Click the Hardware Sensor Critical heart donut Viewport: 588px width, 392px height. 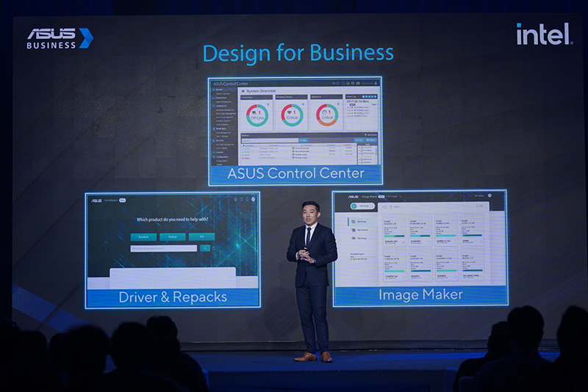(x=292, y=115)
